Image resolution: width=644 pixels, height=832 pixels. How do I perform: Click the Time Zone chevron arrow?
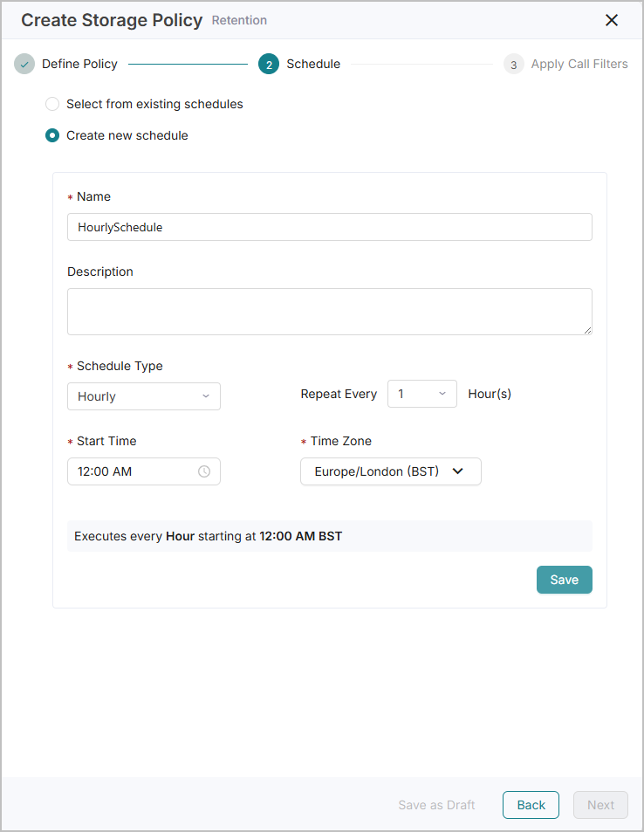tap(458, 471)
